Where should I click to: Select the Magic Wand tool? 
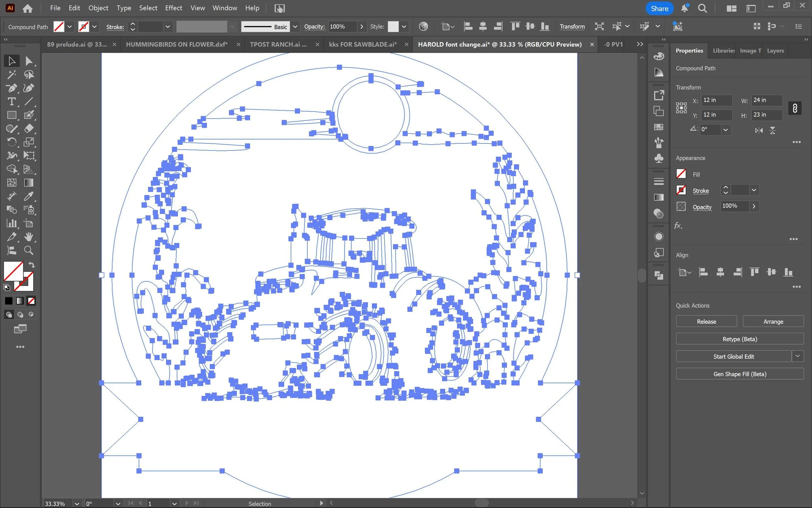coord(11,74)
